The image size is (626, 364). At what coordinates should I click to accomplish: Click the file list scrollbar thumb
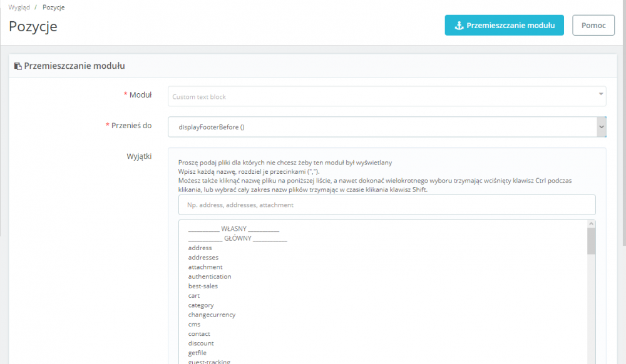(592, 241)
